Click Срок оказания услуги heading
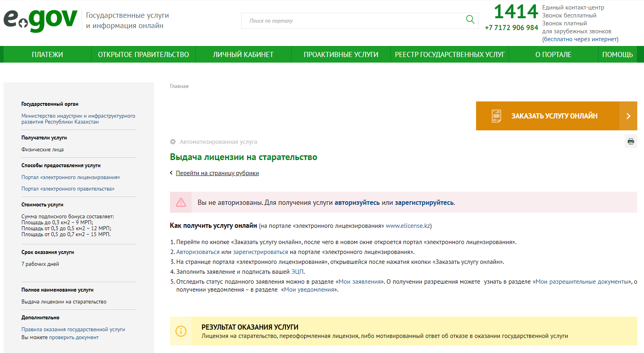 click(48, 252)
